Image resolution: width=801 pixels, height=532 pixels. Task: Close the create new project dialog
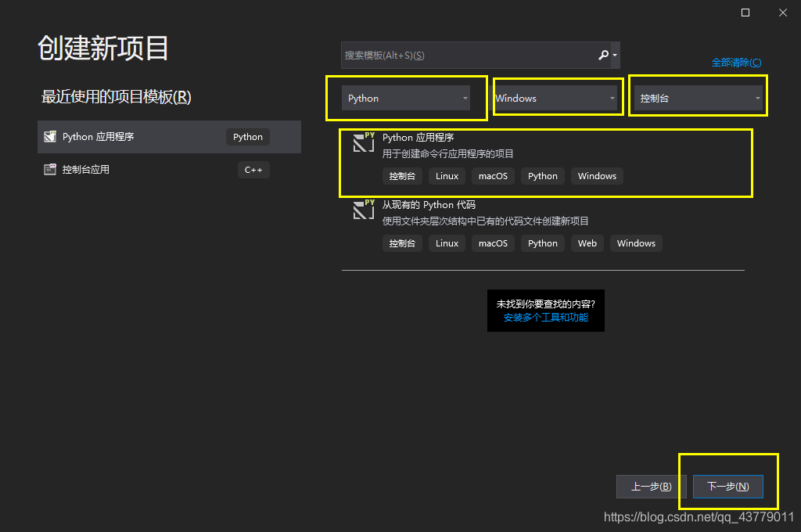click(782, 13)
